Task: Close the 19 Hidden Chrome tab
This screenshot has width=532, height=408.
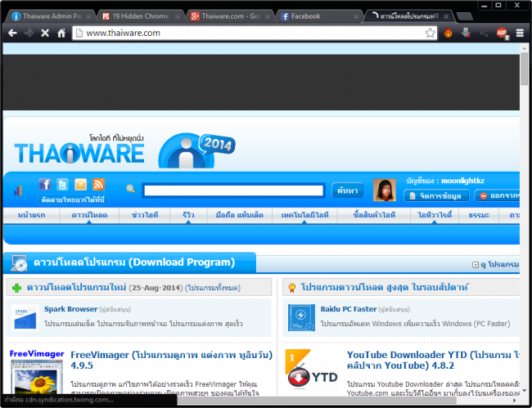Action: pos(178,16)
